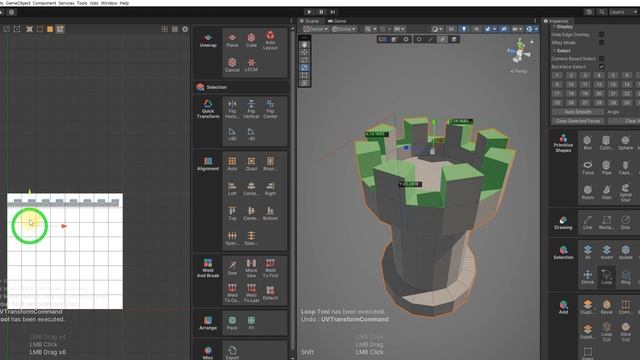
Task: Align UVs to the Left
Action: tap(232, 189)
